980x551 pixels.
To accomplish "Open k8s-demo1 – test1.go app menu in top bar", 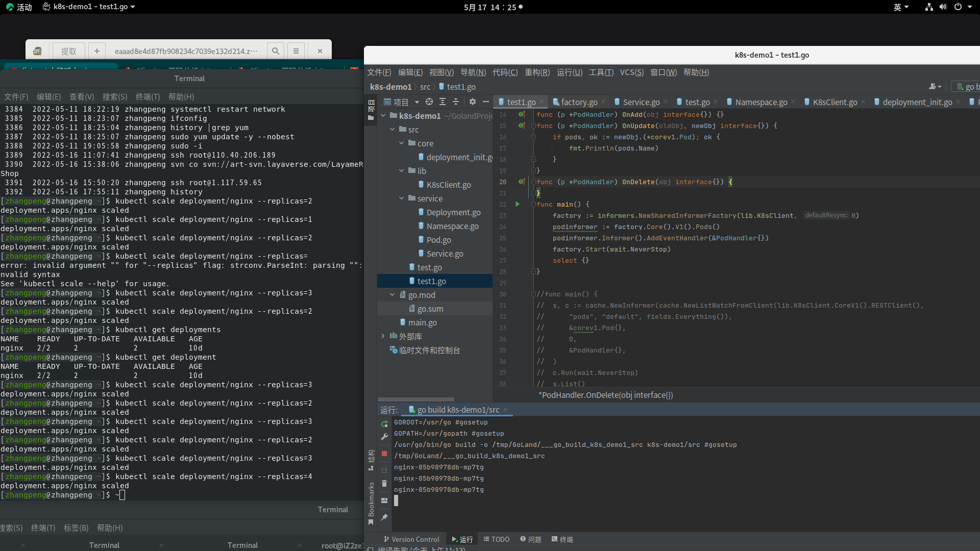I will [x=89, y=7].
